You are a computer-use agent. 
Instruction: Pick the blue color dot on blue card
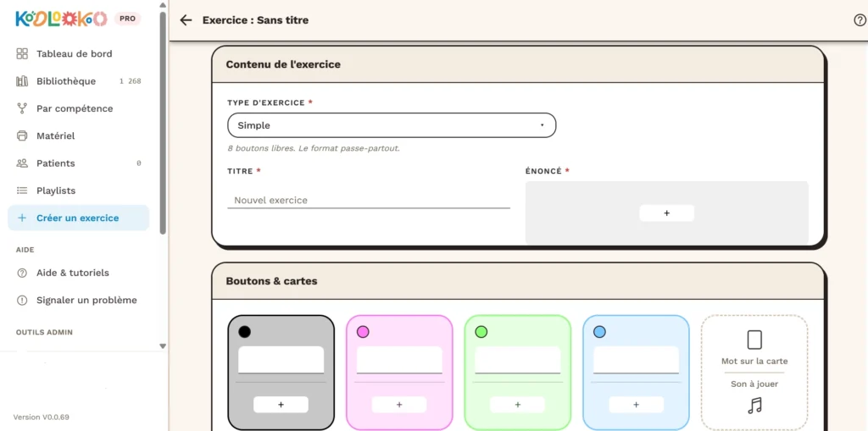point(599,332)
